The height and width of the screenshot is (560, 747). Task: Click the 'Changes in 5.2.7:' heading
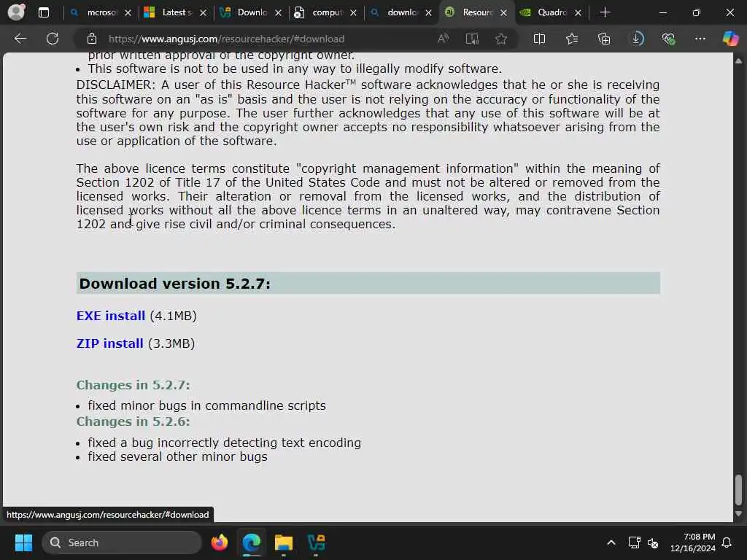[x=133, y=385]
